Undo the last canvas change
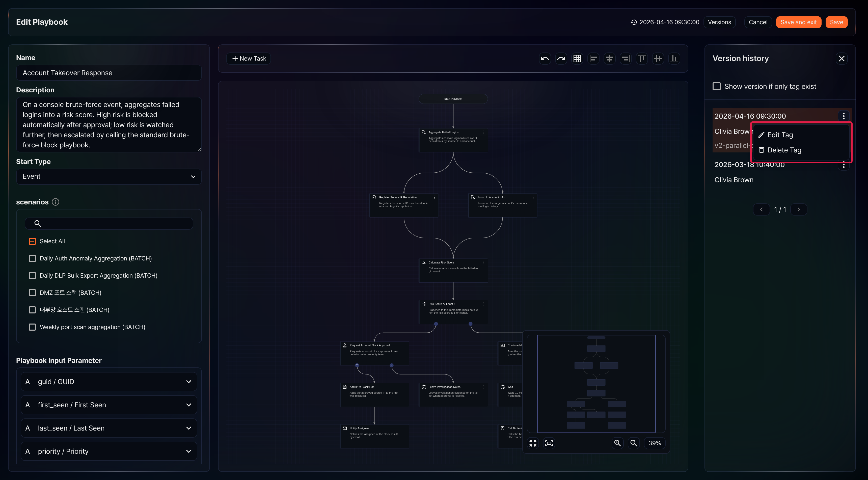 point(545,59)
